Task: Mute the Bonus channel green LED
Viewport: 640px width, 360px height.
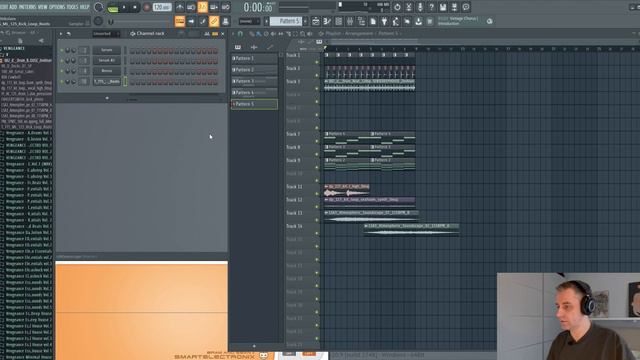Action: [62, 71]
